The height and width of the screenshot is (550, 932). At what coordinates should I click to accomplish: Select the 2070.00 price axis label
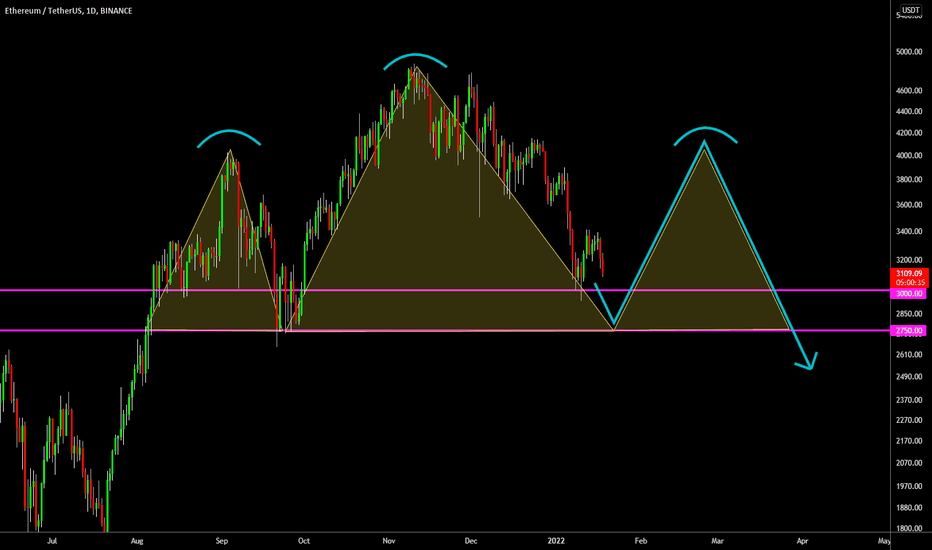point(909,463)
